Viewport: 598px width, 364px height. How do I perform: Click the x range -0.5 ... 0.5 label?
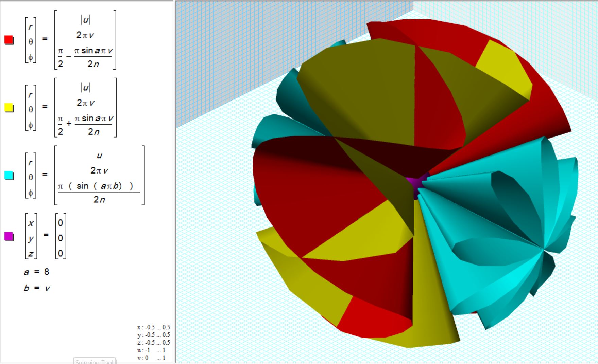153,327
